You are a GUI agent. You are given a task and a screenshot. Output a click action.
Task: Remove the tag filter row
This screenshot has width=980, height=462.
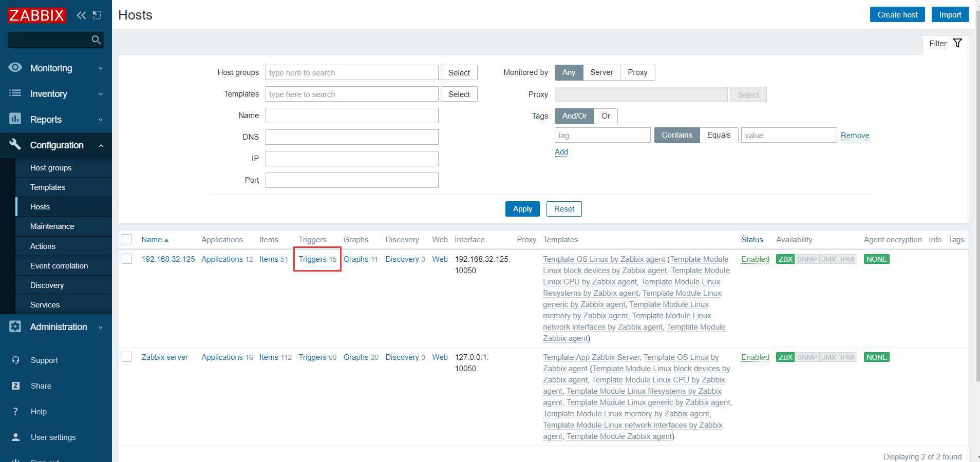pos(855,136)
